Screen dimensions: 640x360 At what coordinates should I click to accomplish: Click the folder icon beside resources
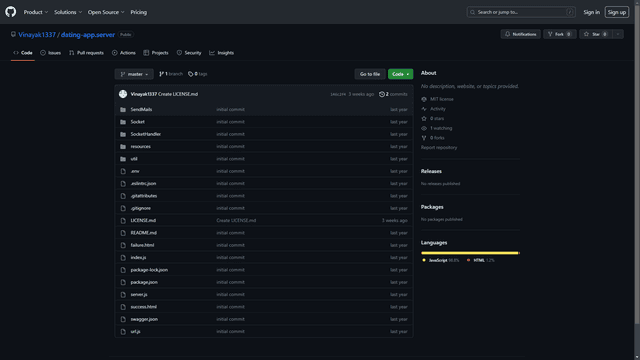coord(123,146)
